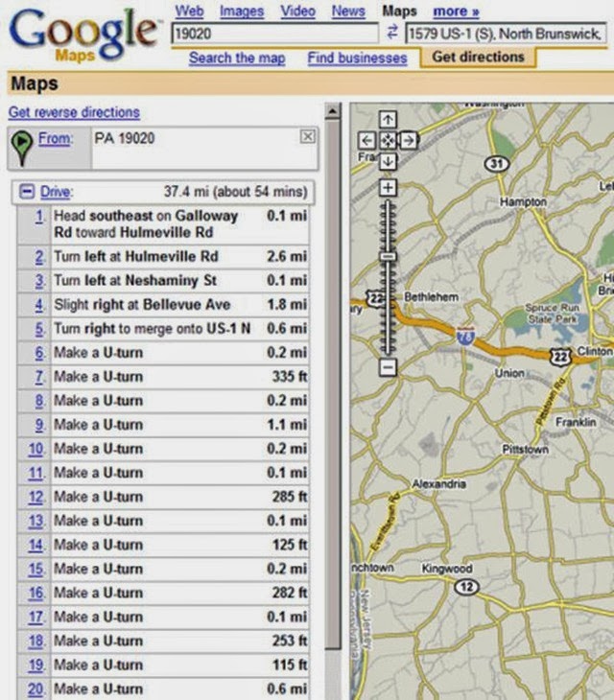Open step 16 U-turn 282 ft

click(x=163, y=594)
